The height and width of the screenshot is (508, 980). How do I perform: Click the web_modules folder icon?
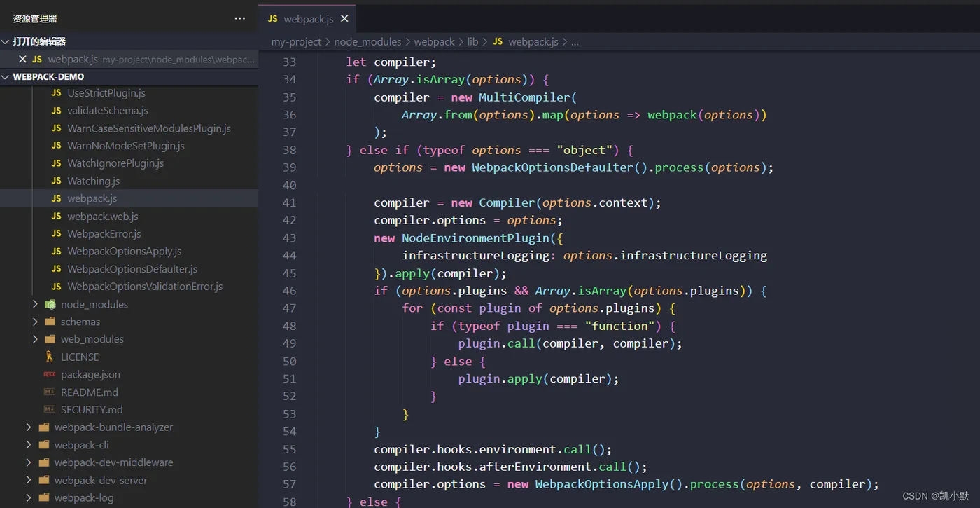pyautogui.click(x=50, y=339)
